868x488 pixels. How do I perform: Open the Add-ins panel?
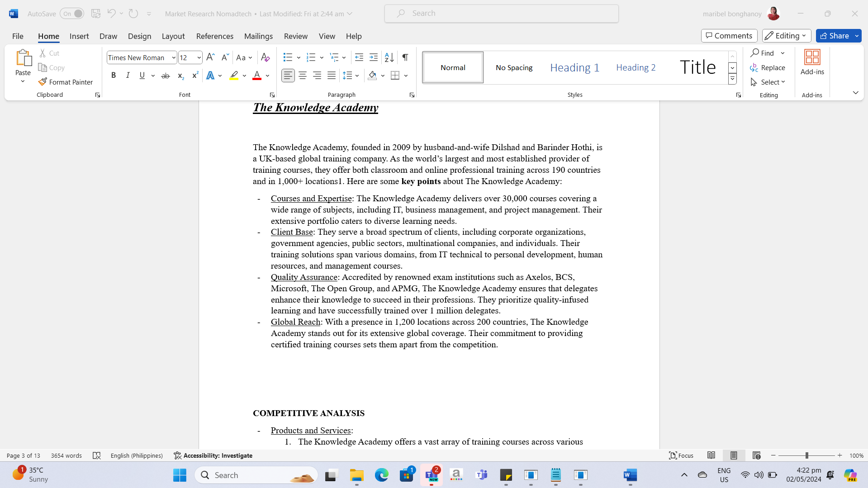pos(812,62)
